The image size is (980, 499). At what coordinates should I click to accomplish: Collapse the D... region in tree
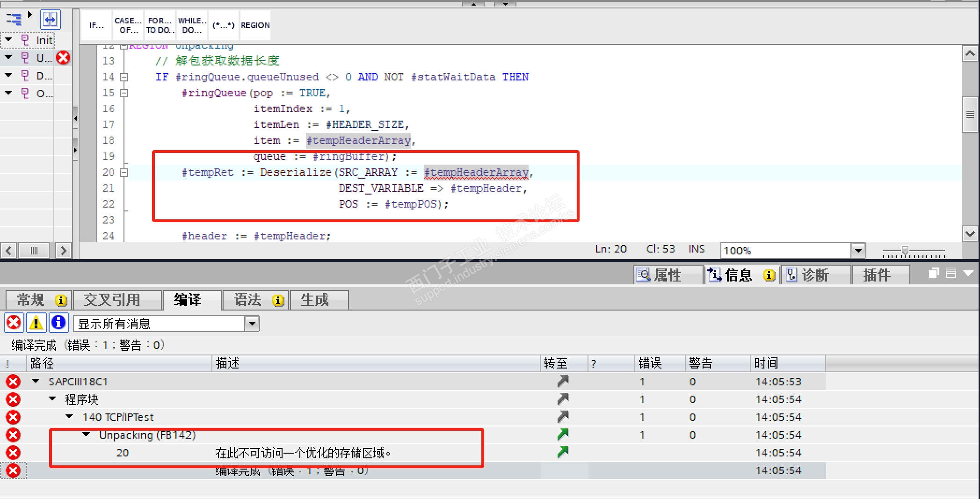[x=9, y=75]
